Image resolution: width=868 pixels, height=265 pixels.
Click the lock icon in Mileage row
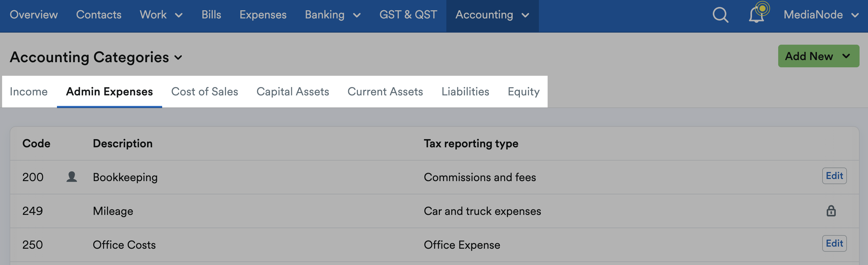click(x=831, y=211)
